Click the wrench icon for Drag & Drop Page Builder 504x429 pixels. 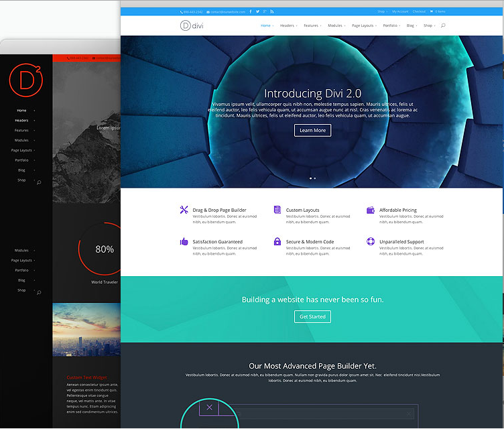tap(184, 210)
